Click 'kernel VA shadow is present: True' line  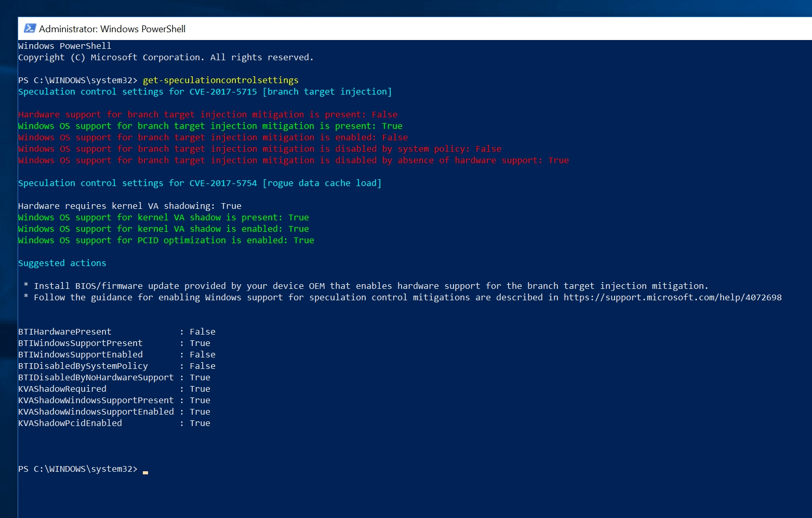[x=164, y=218]
